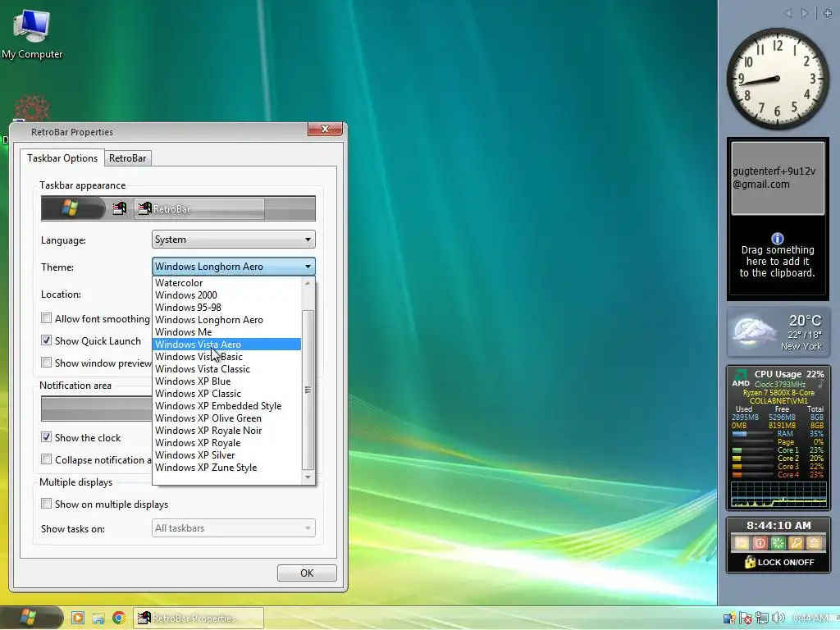Toggle Collapse notification area checkbox
Screen dimensions: 840x630
47,459
